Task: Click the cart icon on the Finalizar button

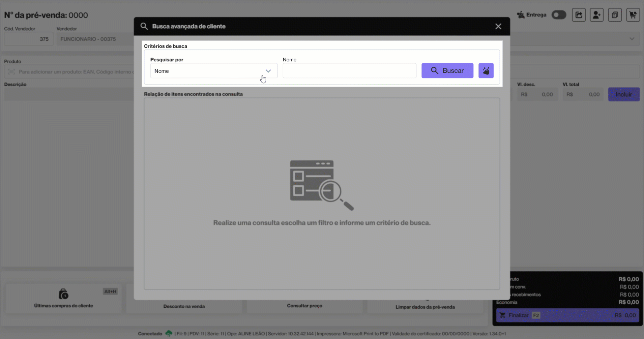Action: [x=502, y=315]
